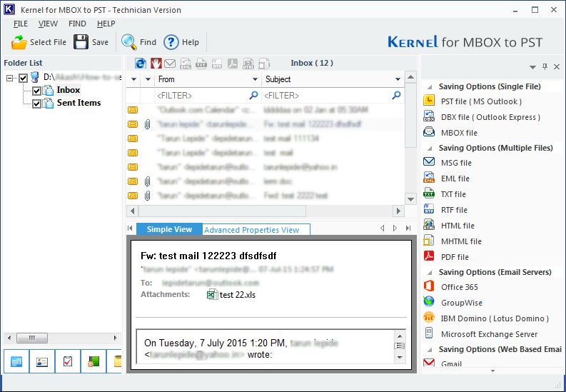Screen dimensions: 566x392
Task: Click the HTML file icon in saving options
Action: 429,225
